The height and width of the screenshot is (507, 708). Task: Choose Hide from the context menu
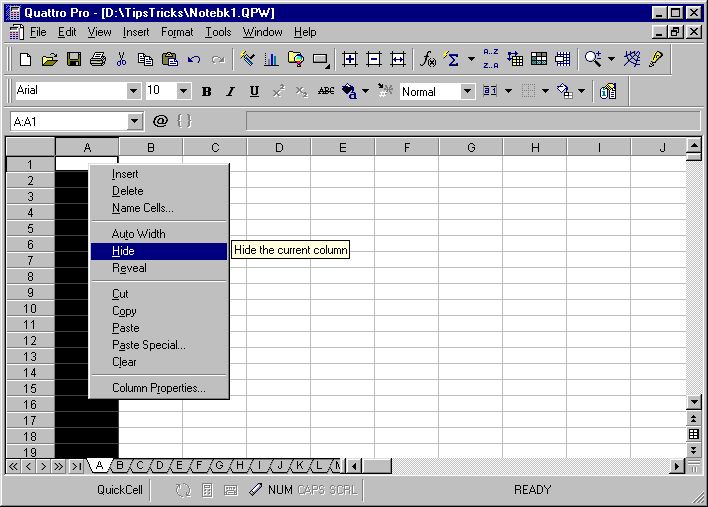(159, 251)
